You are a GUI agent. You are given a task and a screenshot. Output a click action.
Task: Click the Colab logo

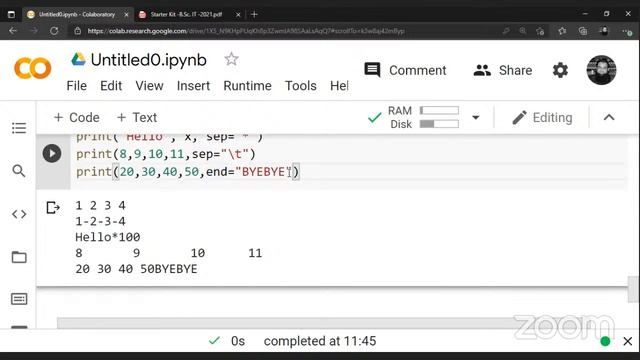pos(33,68)
